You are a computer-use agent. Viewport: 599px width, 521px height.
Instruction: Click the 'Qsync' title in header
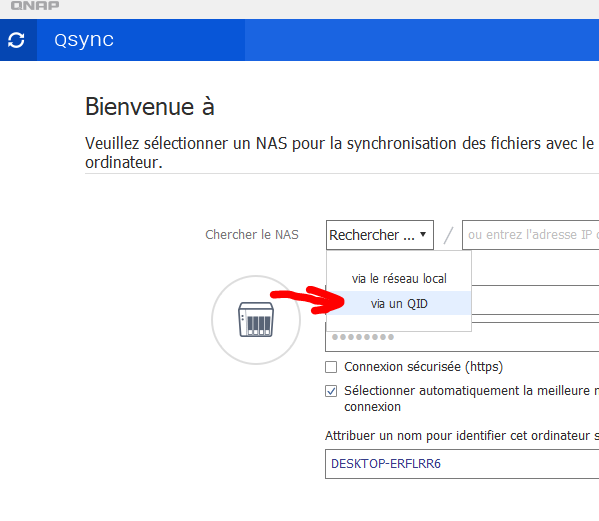click(84, 40)
